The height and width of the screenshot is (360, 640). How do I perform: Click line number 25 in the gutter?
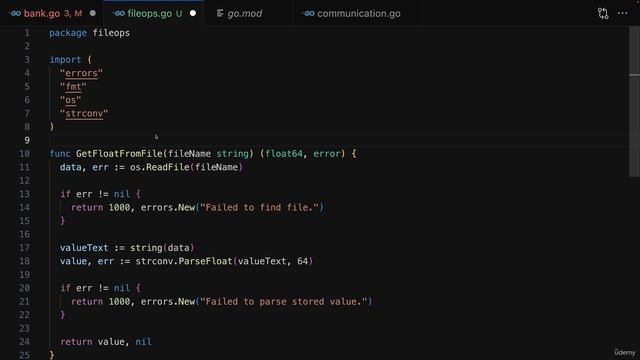24,355
